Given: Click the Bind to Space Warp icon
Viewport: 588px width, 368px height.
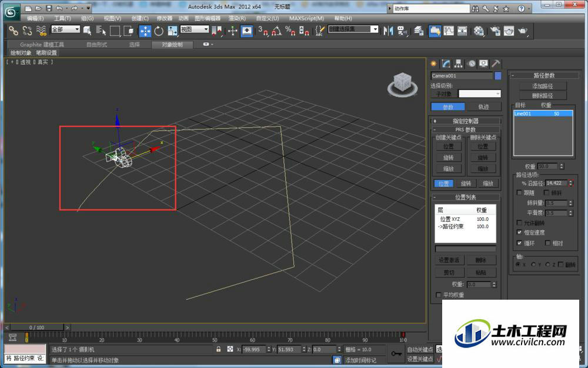Looking at the screenshot, I should pyautogui.click(x=41, y=31).
